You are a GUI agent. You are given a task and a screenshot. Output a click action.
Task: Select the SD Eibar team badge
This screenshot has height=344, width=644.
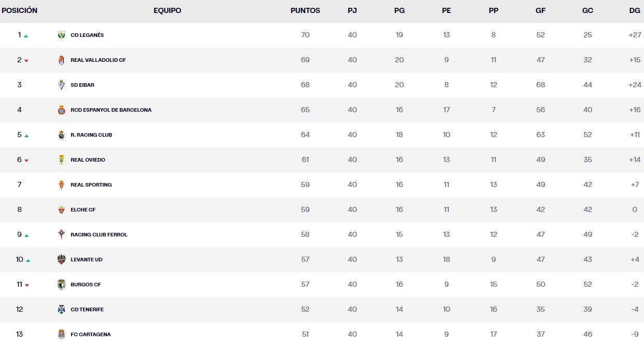(x=61, y=85)
